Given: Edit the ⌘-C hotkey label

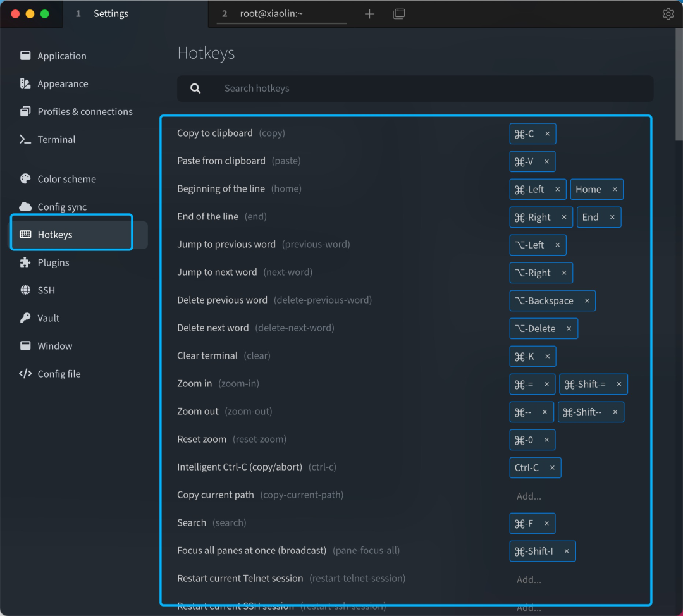Looking at the screenshot, I should (x=524, y=133).
